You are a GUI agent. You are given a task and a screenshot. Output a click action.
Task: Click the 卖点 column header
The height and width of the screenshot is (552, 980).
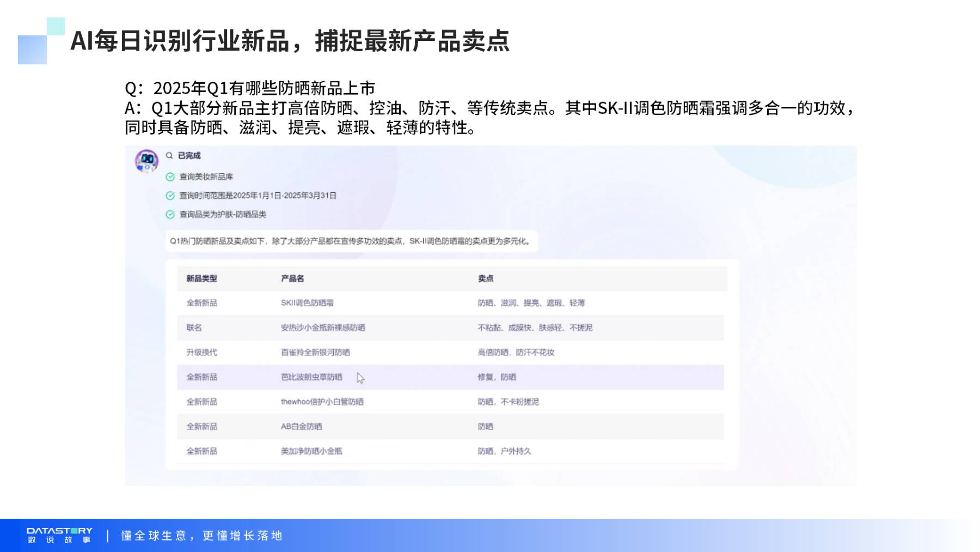(485, 278)
